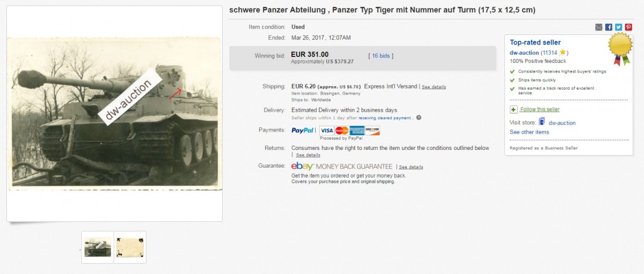Select the tank front photo thumbnail
644x274 pixels.
(98, 247)
